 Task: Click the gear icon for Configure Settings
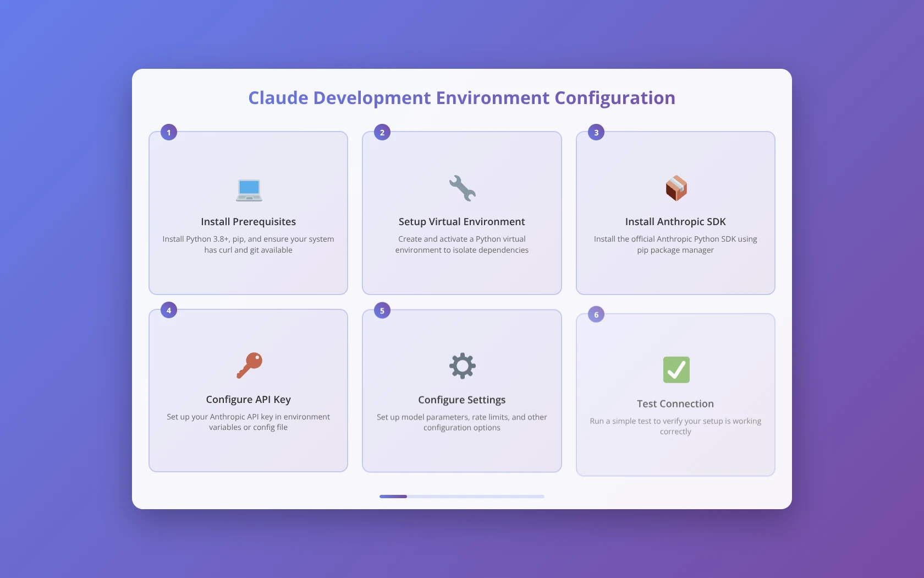[x=463, y=366]
